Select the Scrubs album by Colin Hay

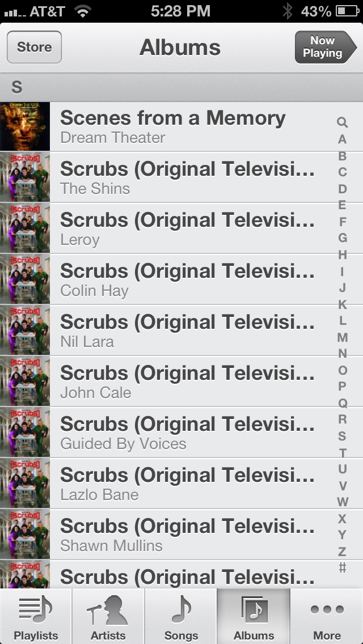181,279
